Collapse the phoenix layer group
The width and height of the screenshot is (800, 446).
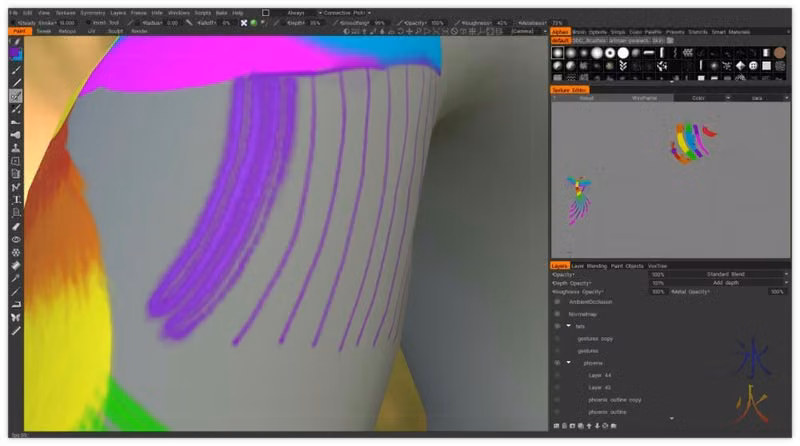pos(569,363)
